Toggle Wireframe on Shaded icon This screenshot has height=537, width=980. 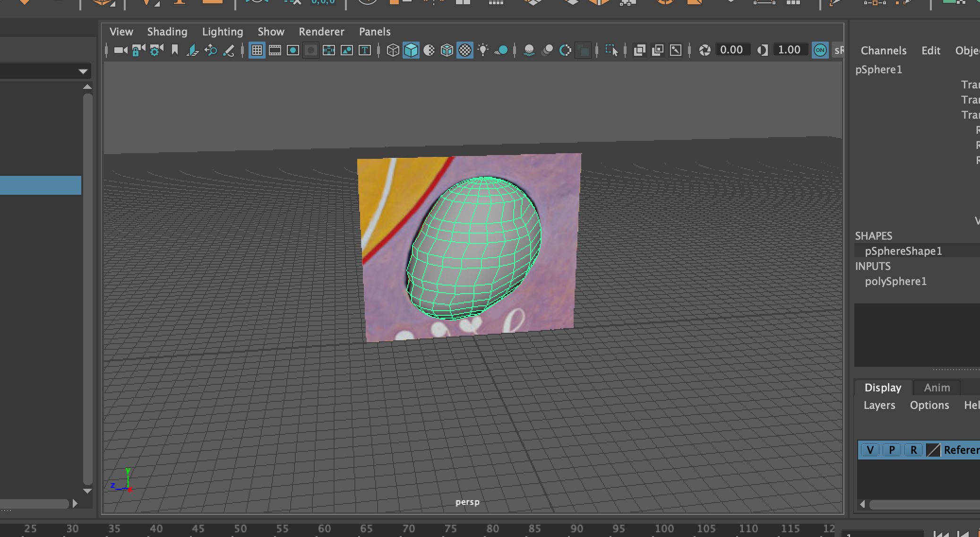tap(447, 50)
